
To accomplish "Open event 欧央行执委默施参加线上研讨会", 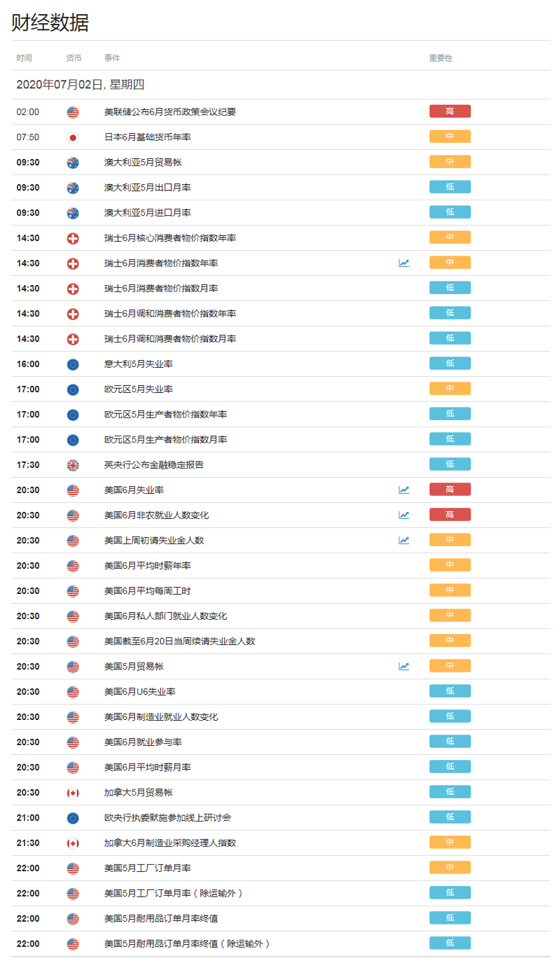I will 167,818.
